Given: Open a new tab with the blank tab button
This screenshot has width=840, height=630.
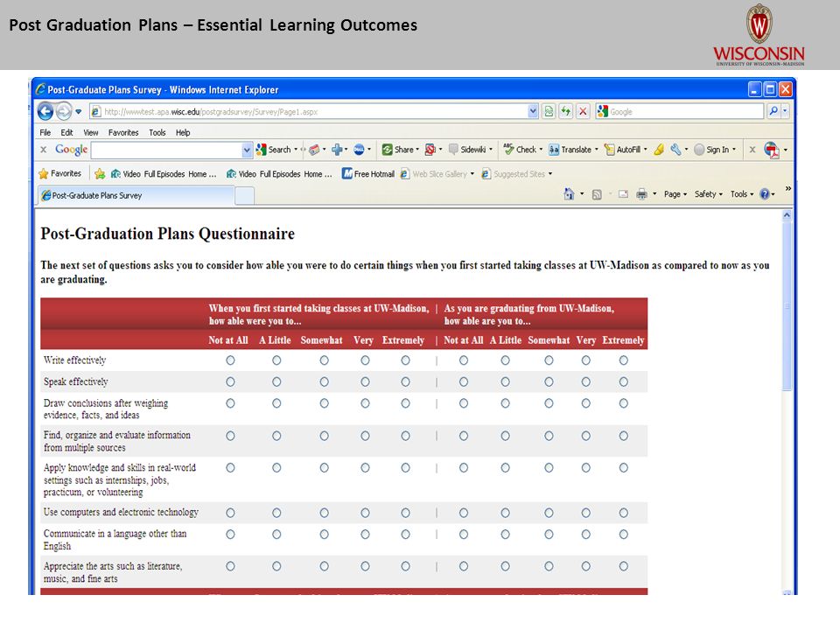Looking at the screenshot, I should pyautogui.click(x=244, y=196).
